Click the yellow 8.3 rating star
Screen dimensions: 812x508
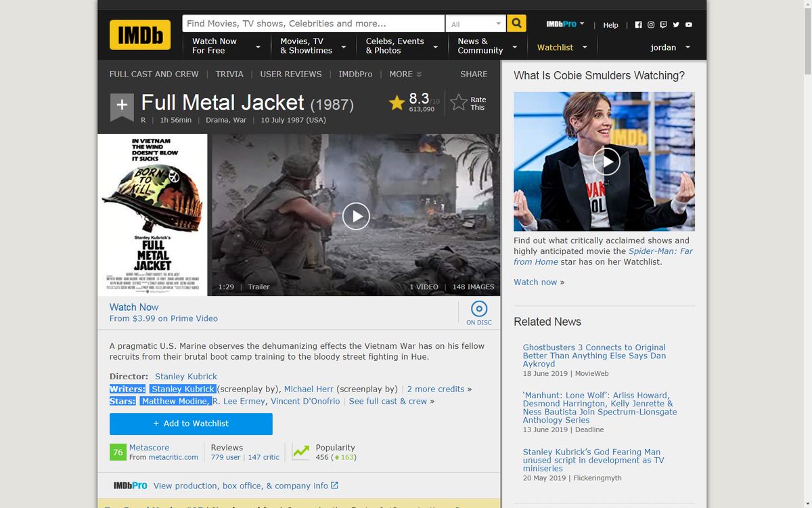click(397, 102)
